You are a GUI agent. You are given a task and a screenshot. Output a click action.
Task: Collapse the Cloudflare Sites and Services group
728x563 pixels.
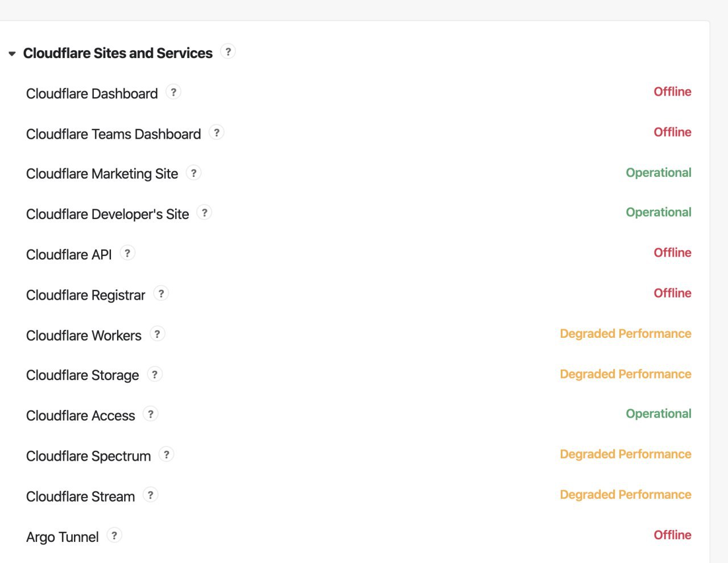[12, 53]
